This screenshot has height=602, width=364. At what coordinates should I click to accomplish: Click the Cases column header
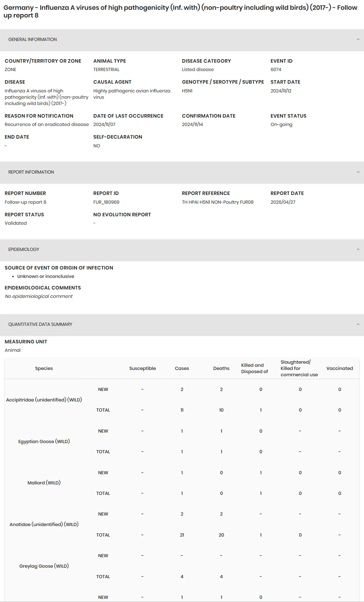182,369
